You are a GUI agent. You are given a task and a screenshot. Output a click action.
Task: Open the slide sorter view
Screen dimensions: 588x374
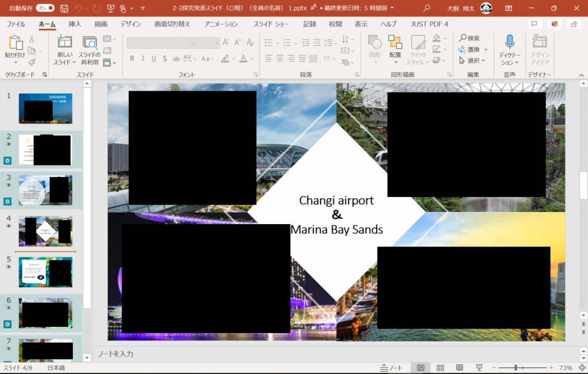click(440, 368)
